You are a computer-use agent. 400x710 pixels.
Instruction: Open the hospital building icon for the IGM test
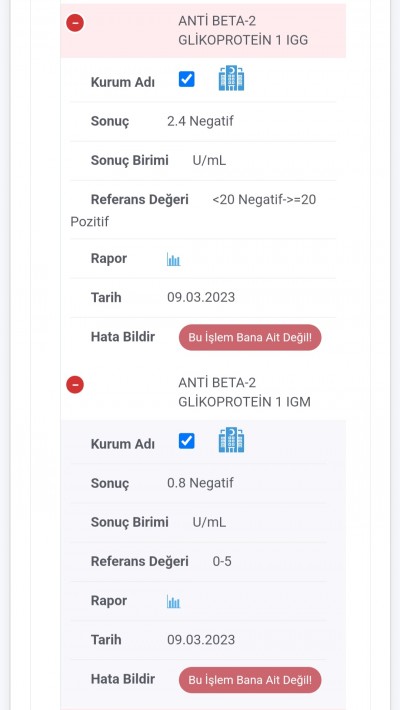click(x=231, y=440)
